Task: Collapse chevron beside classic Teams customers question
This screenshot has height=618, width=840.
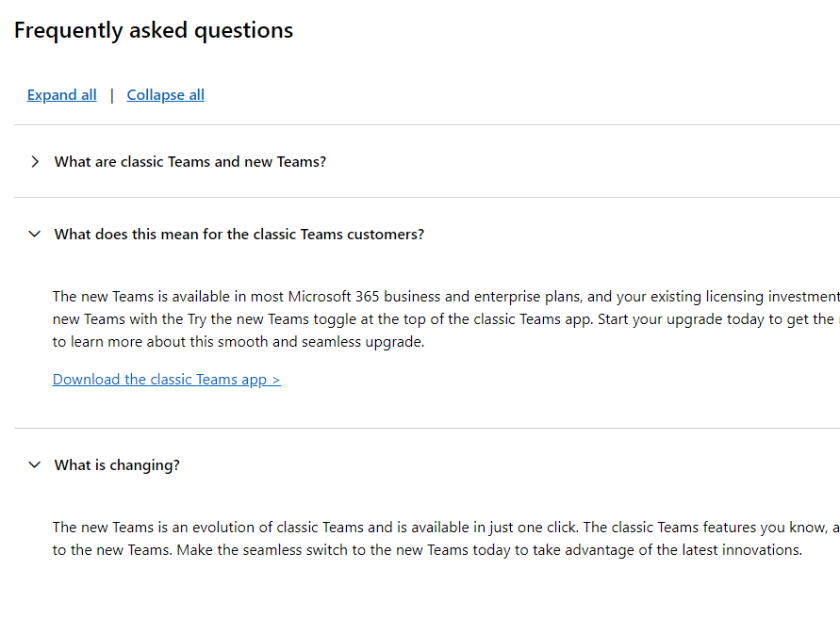Action: point(34,234)
